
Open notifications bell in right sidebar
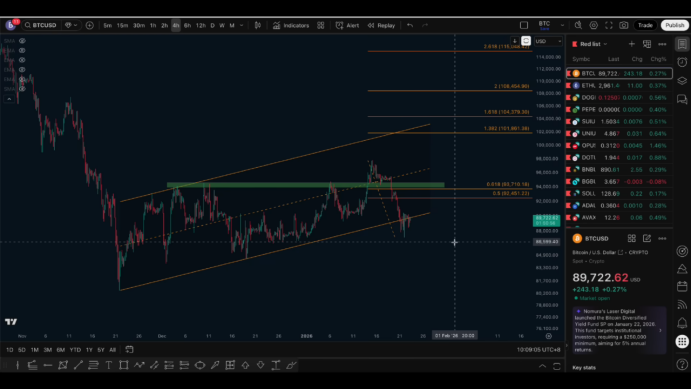coord(682,323)
